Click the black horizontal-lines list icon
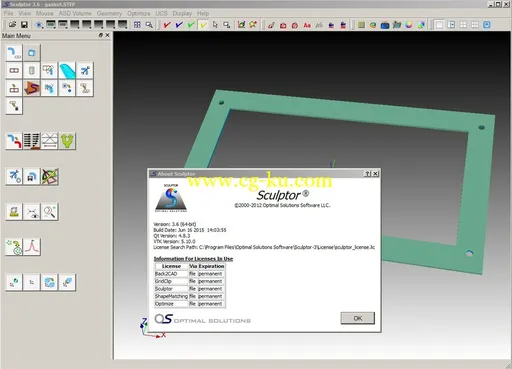This screenshot has height=369, width=512. [x=32, y=141]
